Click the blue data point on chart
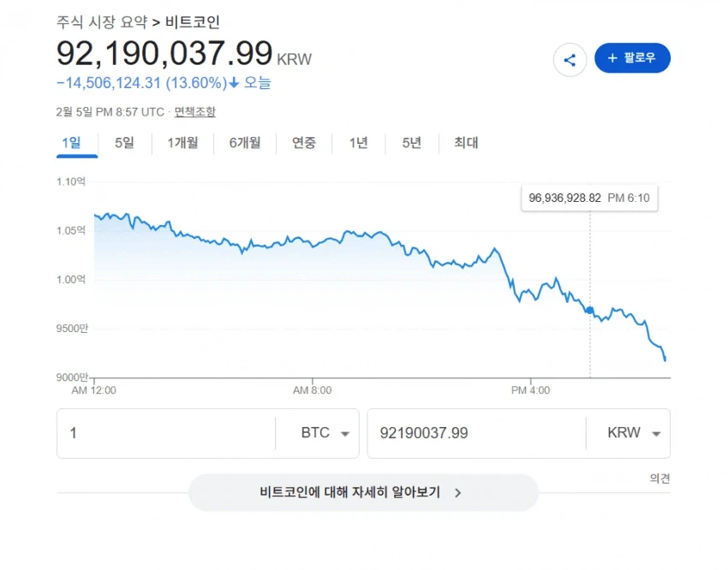Viewport: 728px width, 570px height. tap(589, 310)
